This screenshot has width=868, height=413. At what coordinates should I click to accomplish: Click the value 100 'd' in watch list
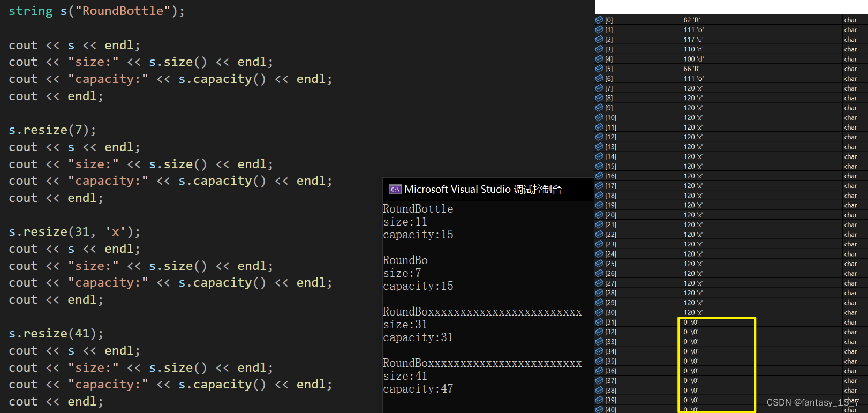(693, 59)
